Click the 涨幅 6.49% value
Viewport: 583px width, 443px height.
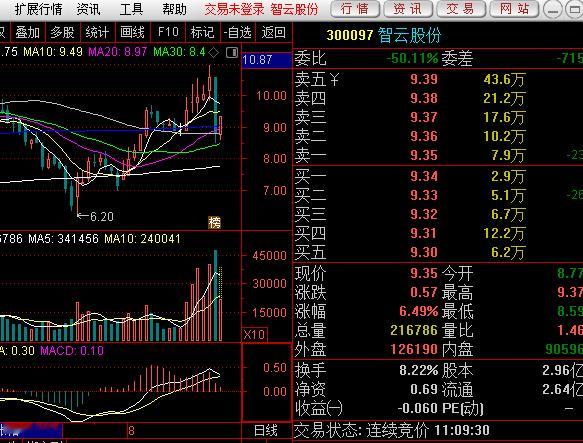[x=419, y=311]
